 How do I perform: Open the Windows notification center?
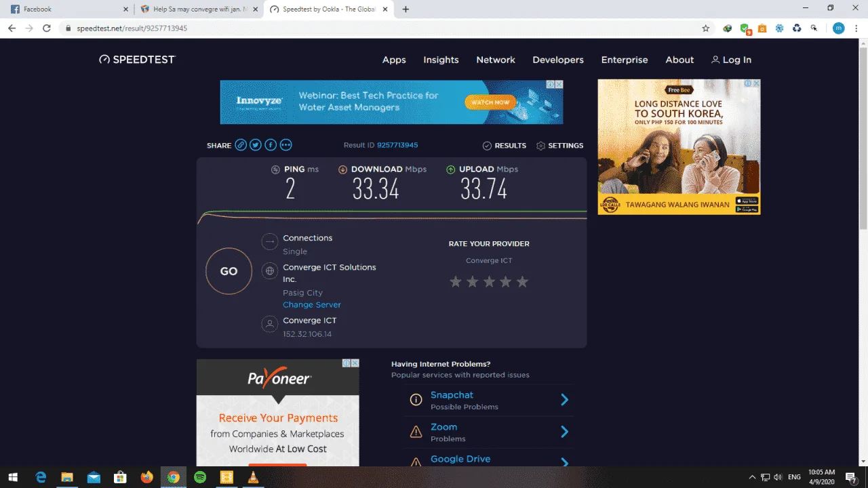point(851,477)
